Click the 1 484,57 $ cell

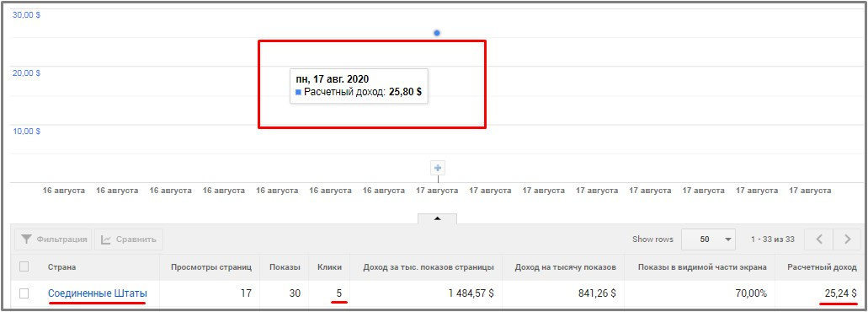click(x=471, y=293)
